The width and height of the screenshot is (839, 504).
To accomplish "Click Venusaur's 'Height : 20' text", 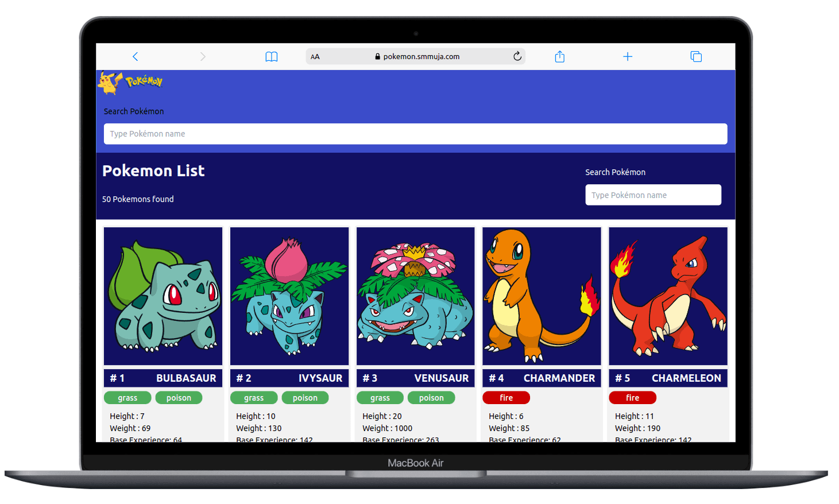I will [x=382, y=416].
